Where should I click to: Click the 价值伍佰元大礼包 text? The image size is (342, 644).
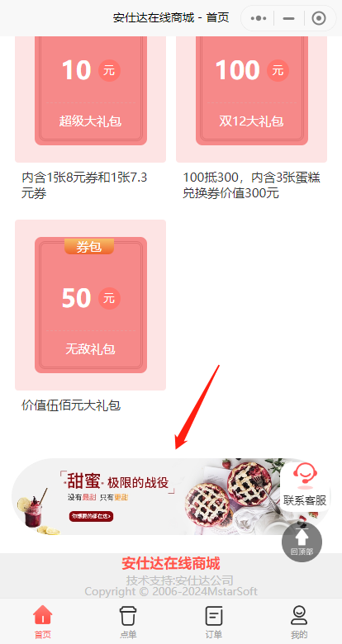tap(71, 405)
